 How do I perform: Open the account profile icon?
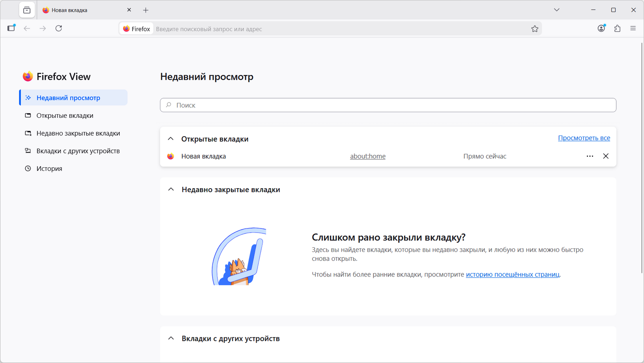click(601, 28)
